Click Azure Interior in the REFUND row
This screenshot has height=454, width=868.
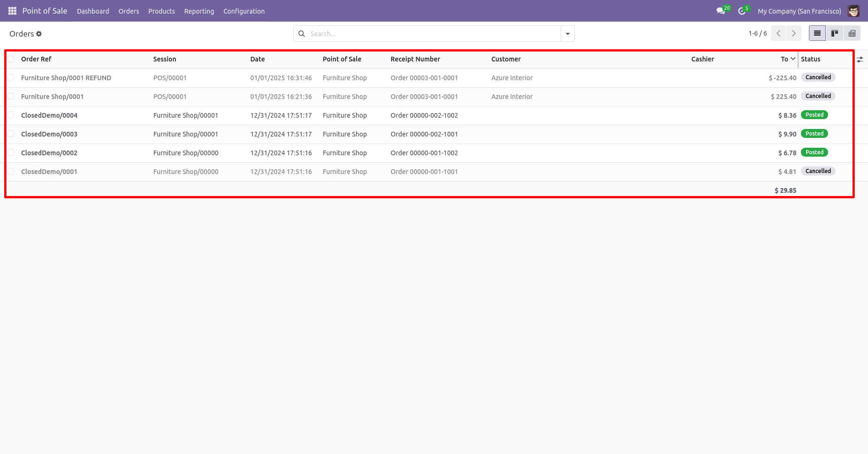tap(512, 78)
